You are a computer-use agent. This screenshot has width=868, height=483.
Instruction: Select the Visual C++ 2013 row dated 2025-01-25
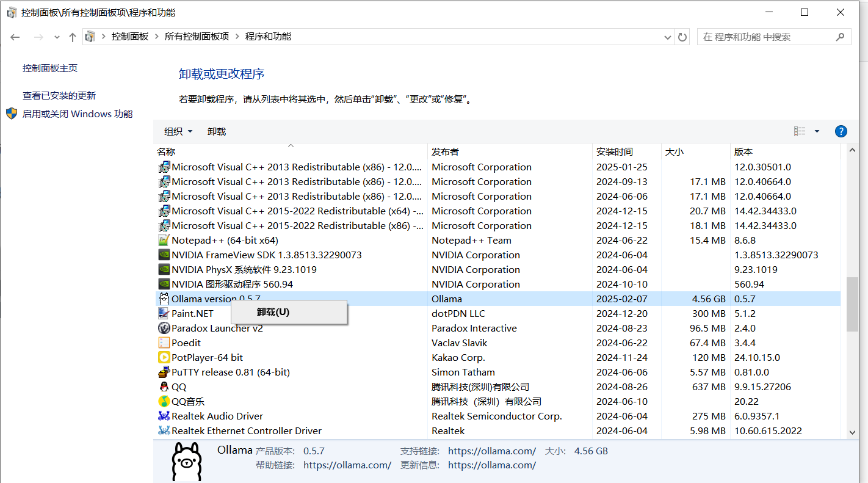pos(497,167)
